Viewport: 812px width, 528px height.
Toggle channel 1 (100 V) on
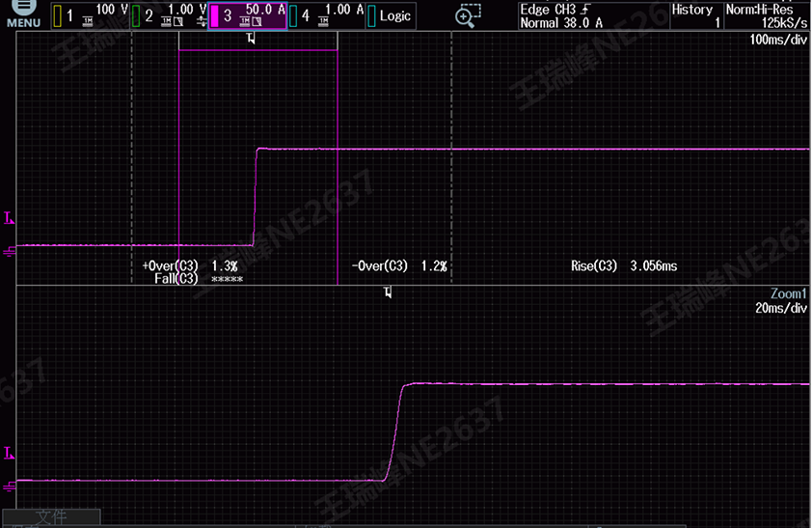tap(88, 14)
